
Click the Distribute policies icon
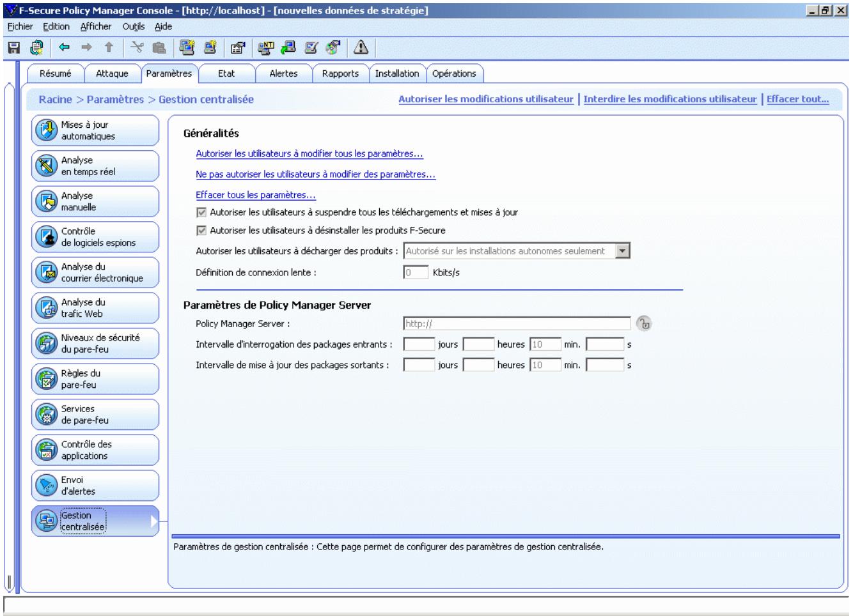click(37, 47)
